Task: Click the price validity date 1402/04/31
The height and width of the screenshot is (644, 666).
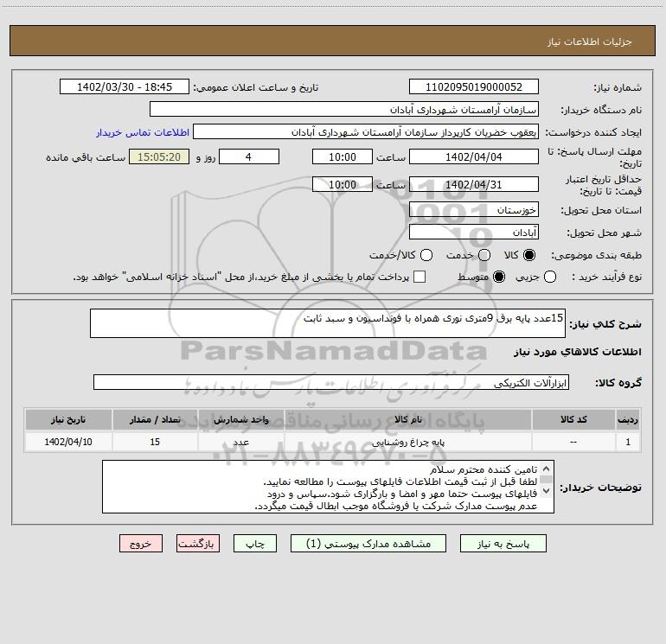Action: click(x=474, y=184)
